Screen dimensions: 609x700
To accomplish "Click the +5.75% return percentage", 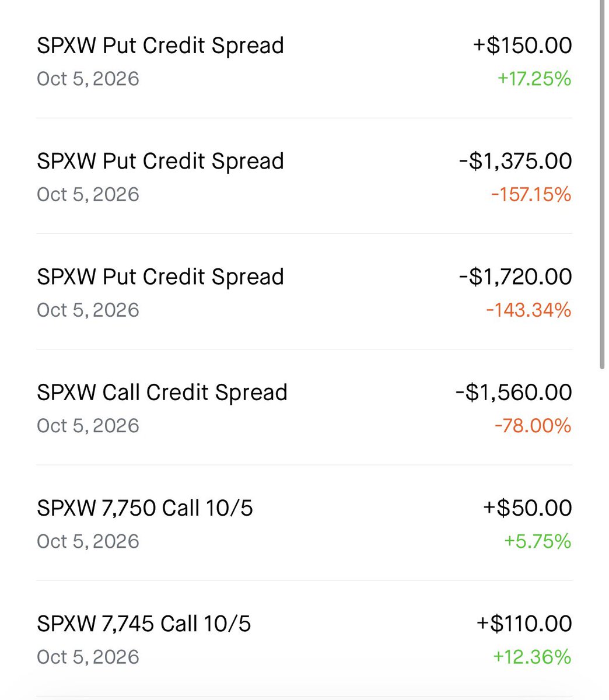I will (x=537, y=541).
